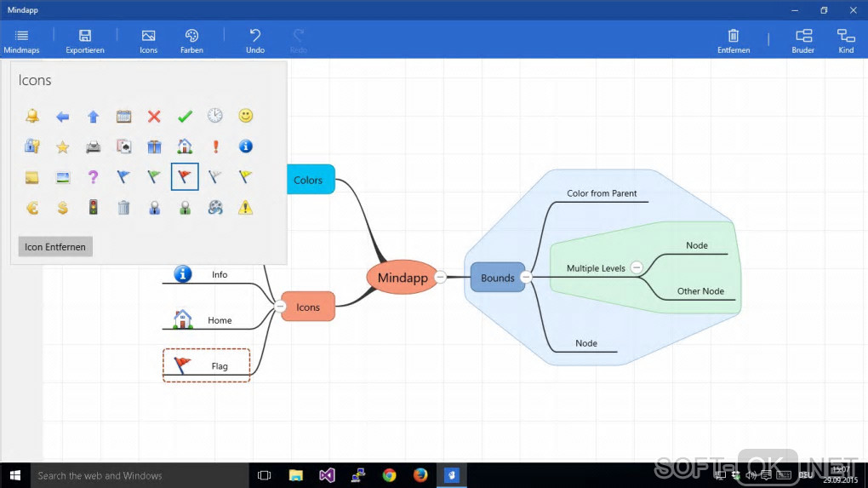Viewport: 868px width, 488px height.
Task: Select the Flag node with dashed border
Action: pyautogui.click(x=206, y=365)
